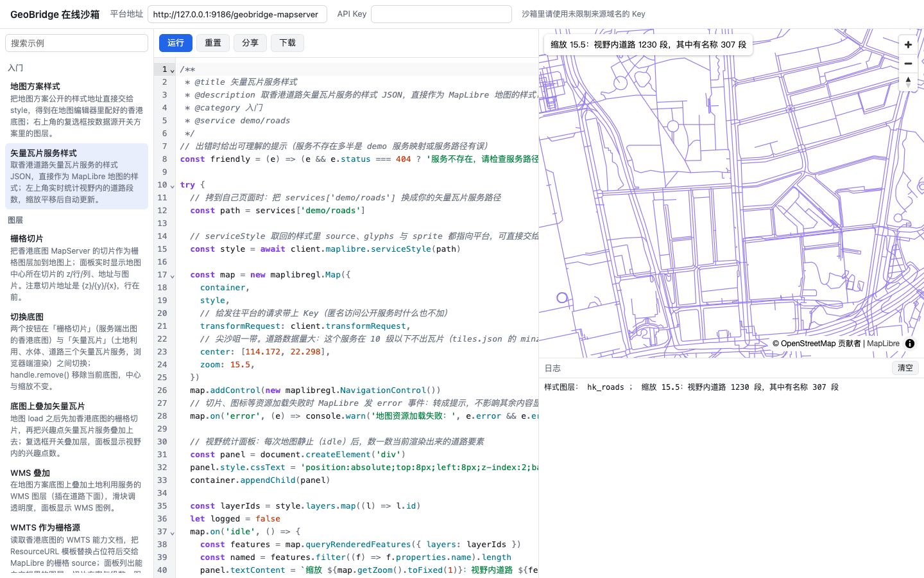Image resolution: width=924 pixels, height=578 pixels.
Task: Click the 平台地址 URL field
Action: (237, 14)
